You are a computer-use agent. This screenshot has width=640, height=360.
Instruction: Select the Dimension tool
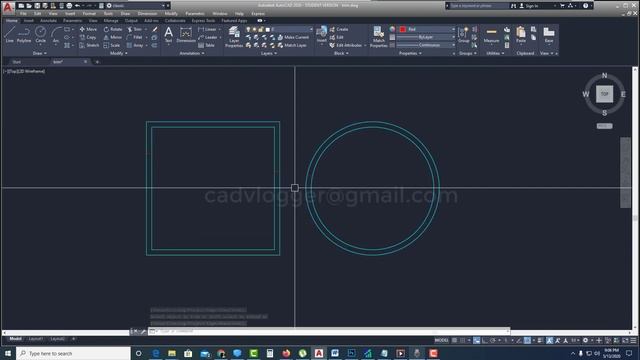coord(186,35)
